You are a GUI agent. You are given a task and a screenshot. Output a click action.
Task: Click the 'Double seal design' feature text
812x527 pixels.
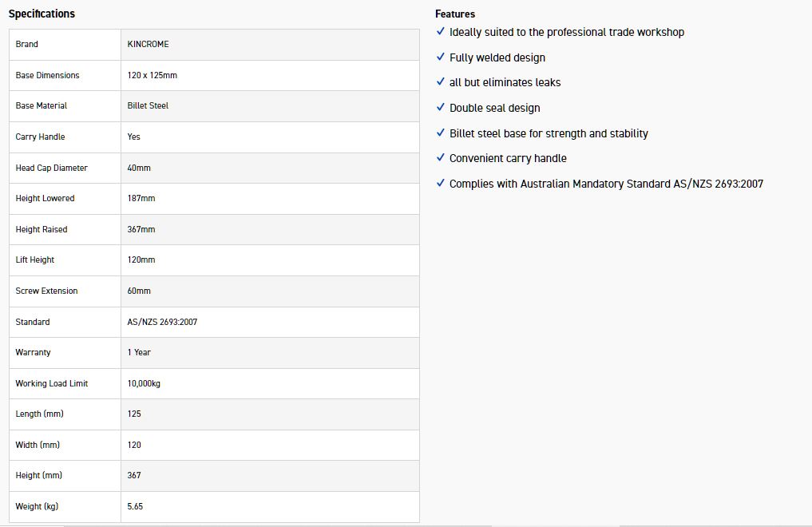[494, 108]
